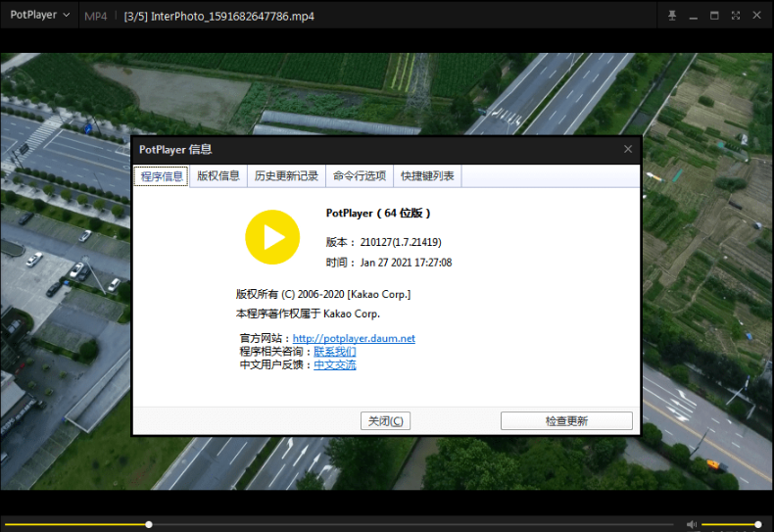Image resolution: width=774 pixels, height=532 pixels.
Task: Click the video seek bar handle
Action: pos(149,524)
